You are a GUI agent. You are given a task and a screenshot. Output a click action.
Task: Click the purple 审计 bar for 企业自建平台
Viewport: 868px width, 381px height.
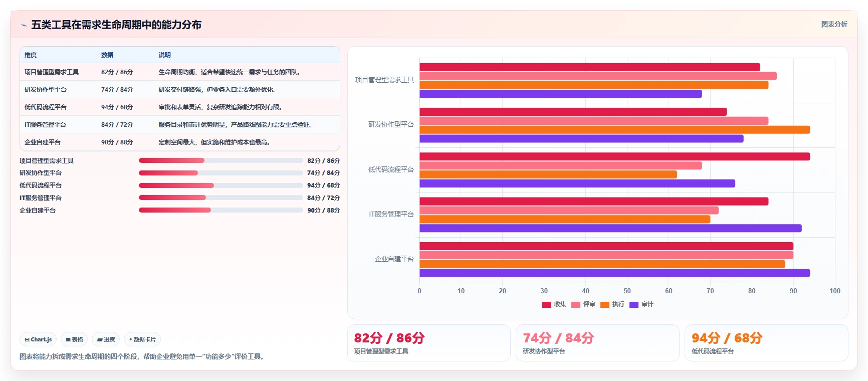click(x=615, y=273)
